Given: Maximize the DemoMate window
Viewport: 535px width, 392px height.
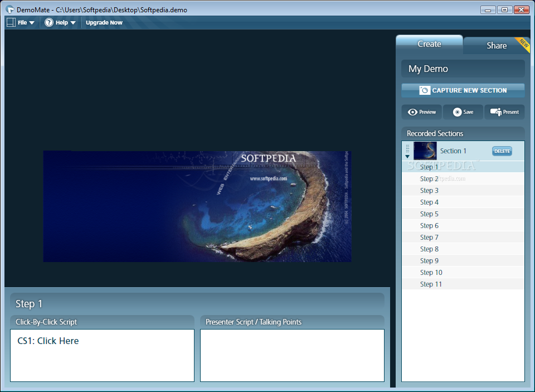Looking at the screenshot, I should click(504, 10).
